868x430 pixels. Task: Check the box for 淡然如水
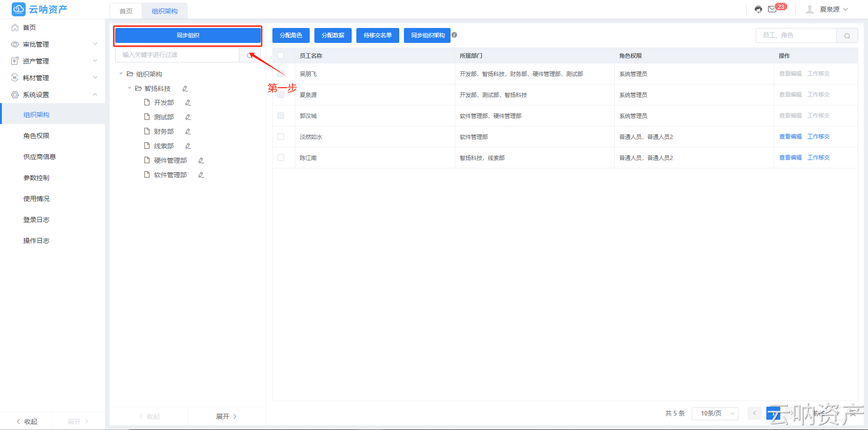coord(281,137)
